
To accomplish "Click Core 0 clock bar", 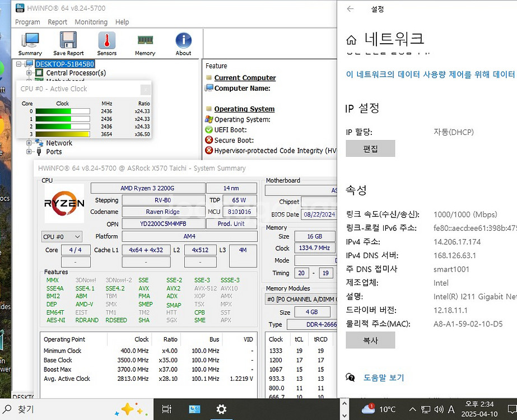I will coord(63,111).
